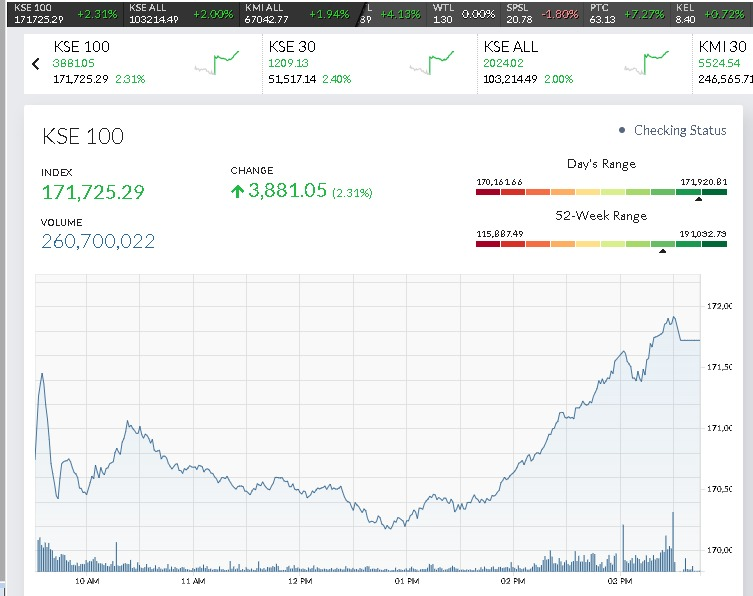
Task: Select PTC symbol in the ticker bar
Action: (x=626, y=14)
